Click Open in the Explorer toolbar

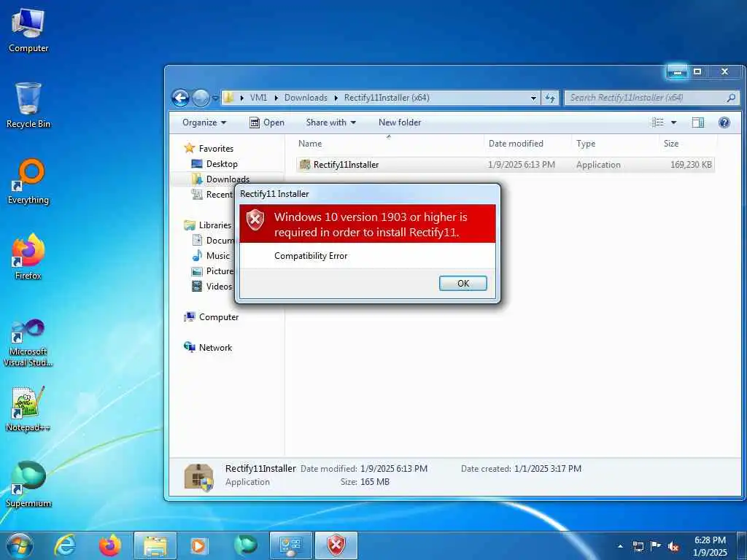267,122
